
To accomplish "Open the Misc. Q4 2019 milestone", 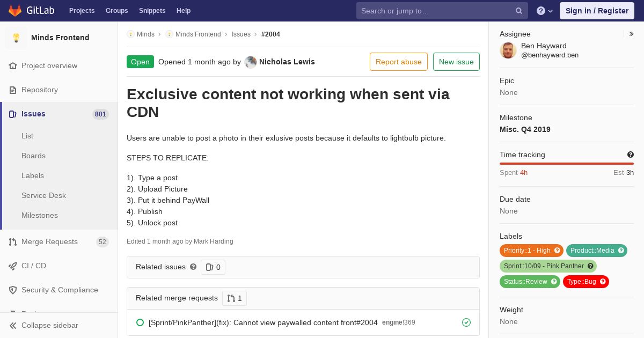I will (525, 129).
